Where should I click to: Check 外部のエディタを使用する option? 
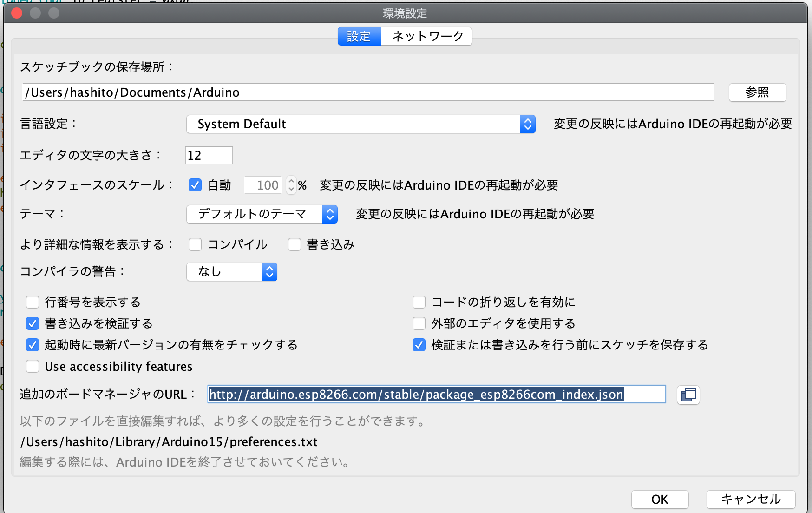[419, 323]
